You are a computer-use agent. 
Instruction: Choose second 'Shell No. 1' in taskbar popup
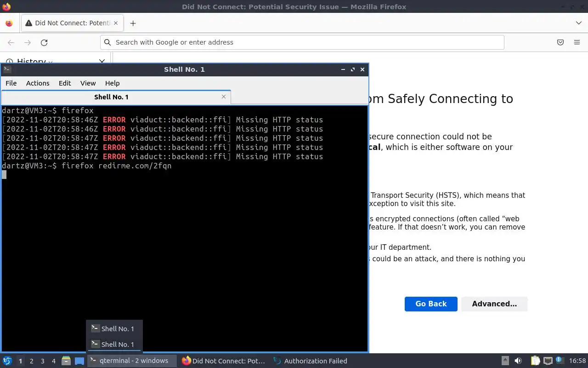tap(114, 344)
